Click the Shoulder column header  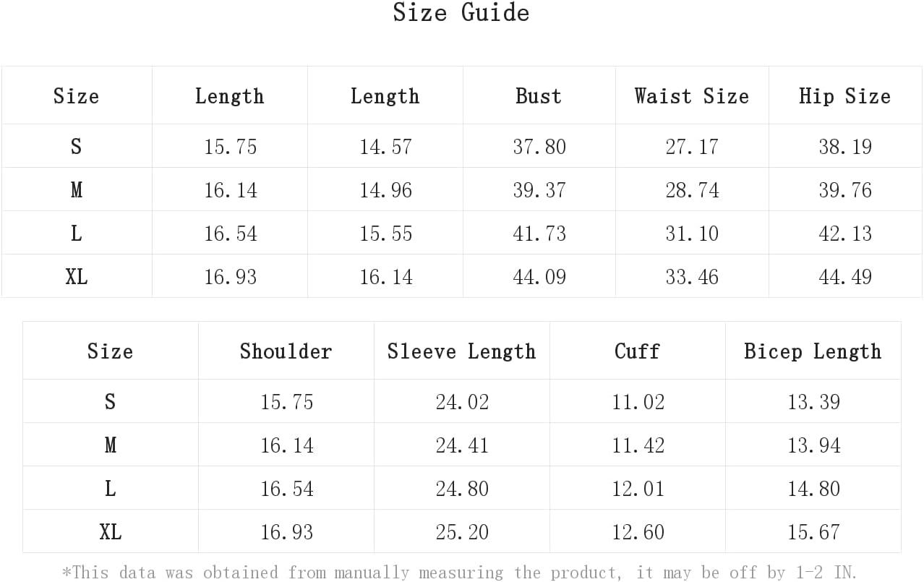286,351
